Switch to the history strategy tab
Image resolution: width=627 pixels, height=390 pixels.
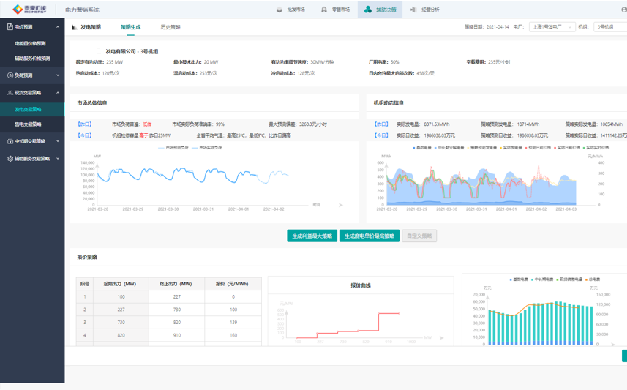[x=171, y=27]
